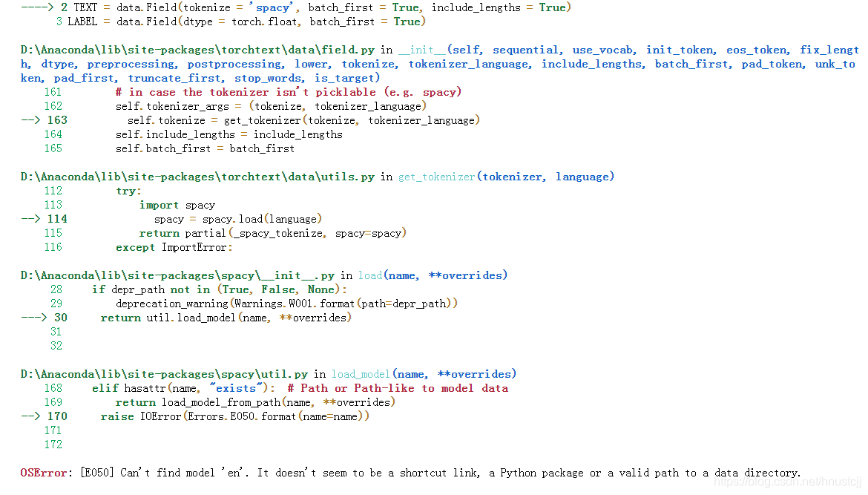Click line 165 self.batch_first assignment
The height and width of the screenshot is (495, 868).
205,148
